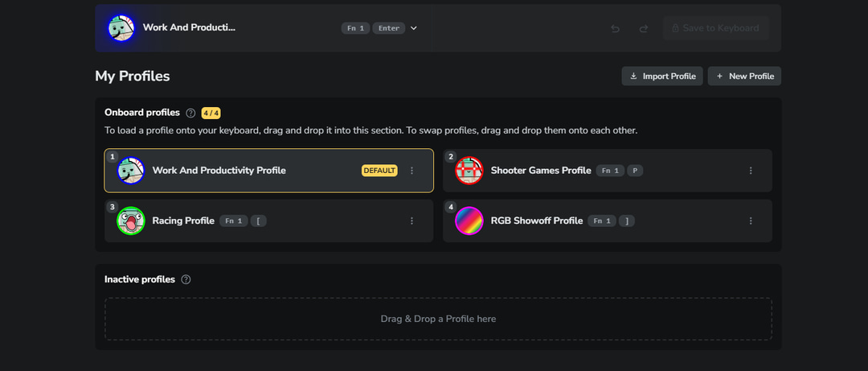Click the Racing Profile avatar icon
This screenshot has height=371, width=868.
click(130, 221)
